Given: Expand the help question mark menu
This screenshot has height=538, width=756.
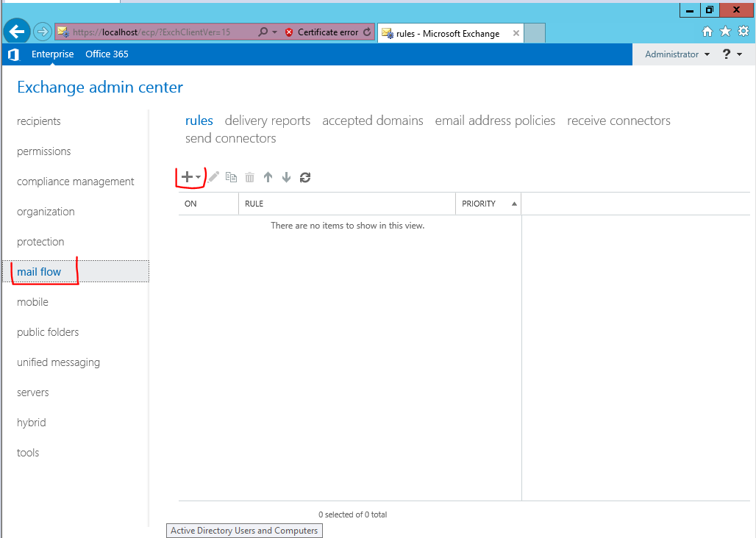Looking at the screenshot, I should point(732,54).
